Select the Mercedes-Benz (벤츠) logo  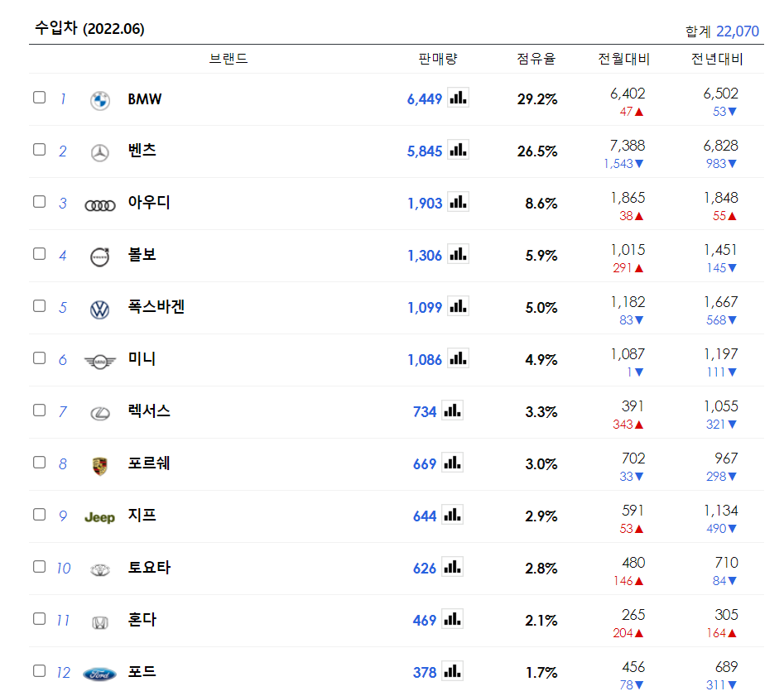pyautogui.click(x=99, y=151)
